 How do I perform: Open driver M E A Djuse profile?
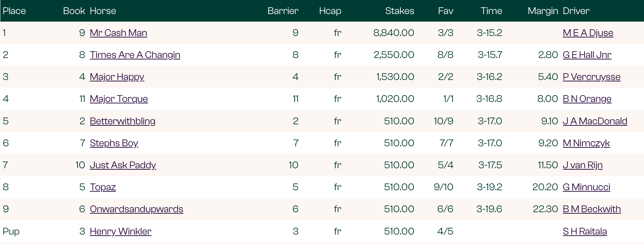(x=588, y=33)
